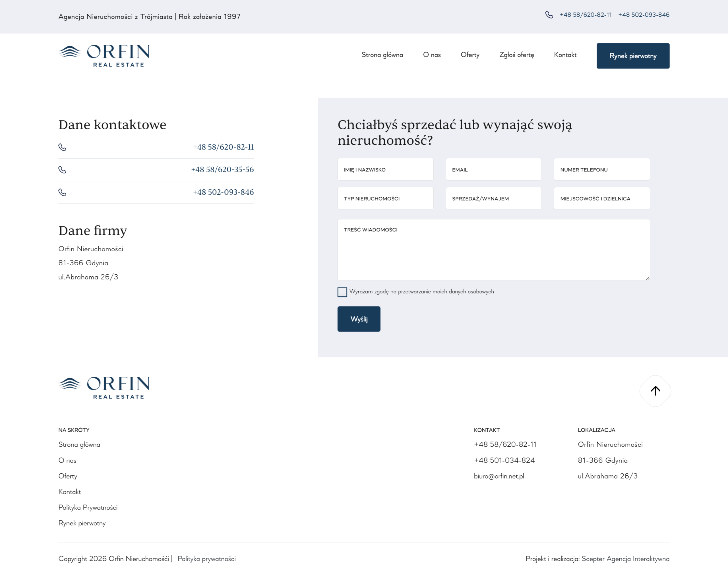Click the phone icon in top bar
The image size is (728, 584).
pyautogui.click(x=549, y=15)
